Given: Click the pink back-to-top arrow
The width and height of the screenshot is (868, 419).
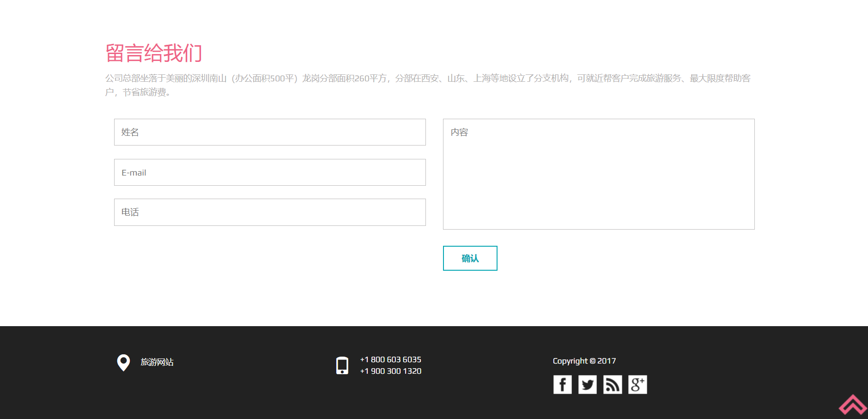Looking at the screenshot, I should pos(853,405).
